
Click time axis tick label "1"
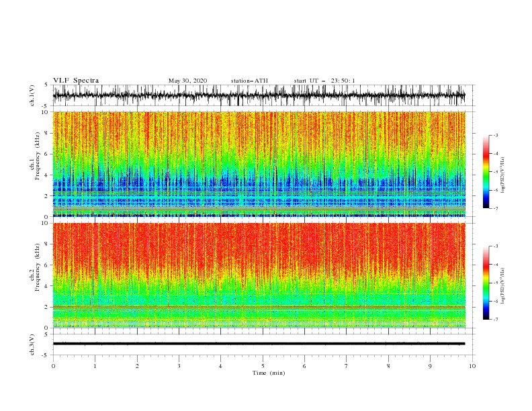coord(95,366)
